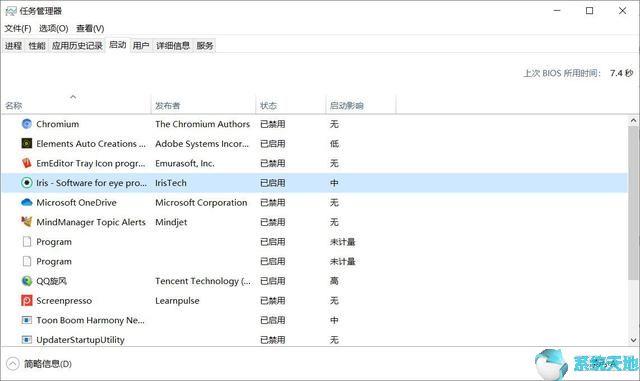Select the MindManager Topic Alerts row name
Viewport: 640px width, 381px height.
coord(91,222)
